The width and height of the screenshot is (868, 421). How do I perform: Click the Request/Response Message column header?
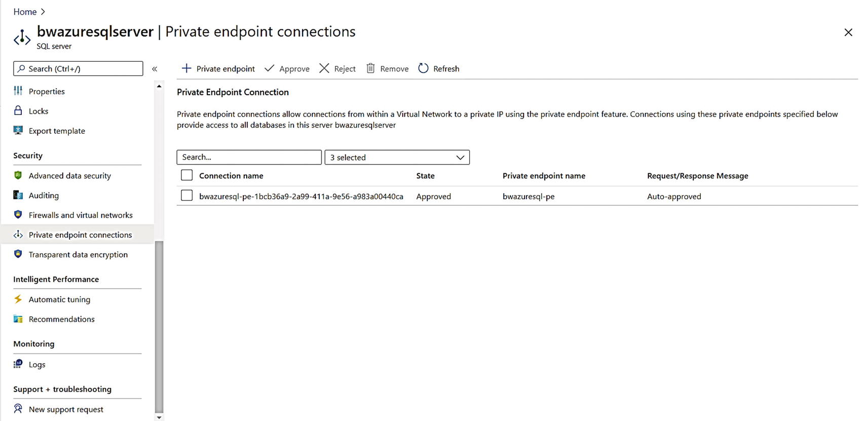[698, 176]
